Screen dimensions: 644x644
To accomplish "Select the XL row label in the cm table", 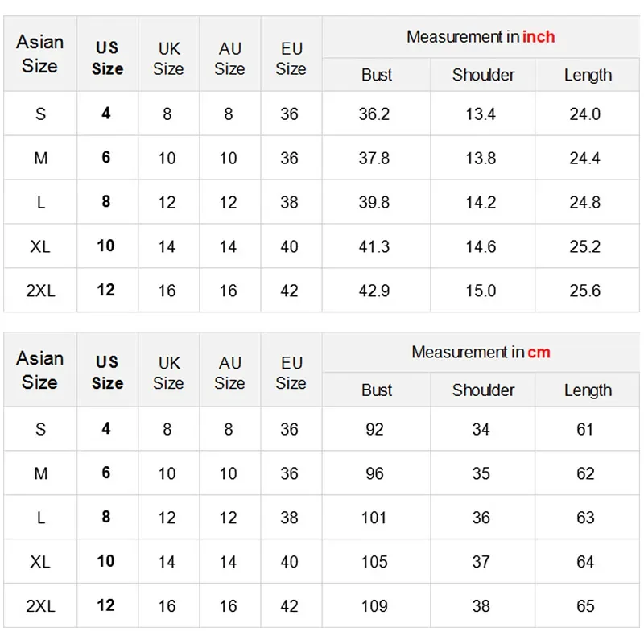I will click(40, 562).
